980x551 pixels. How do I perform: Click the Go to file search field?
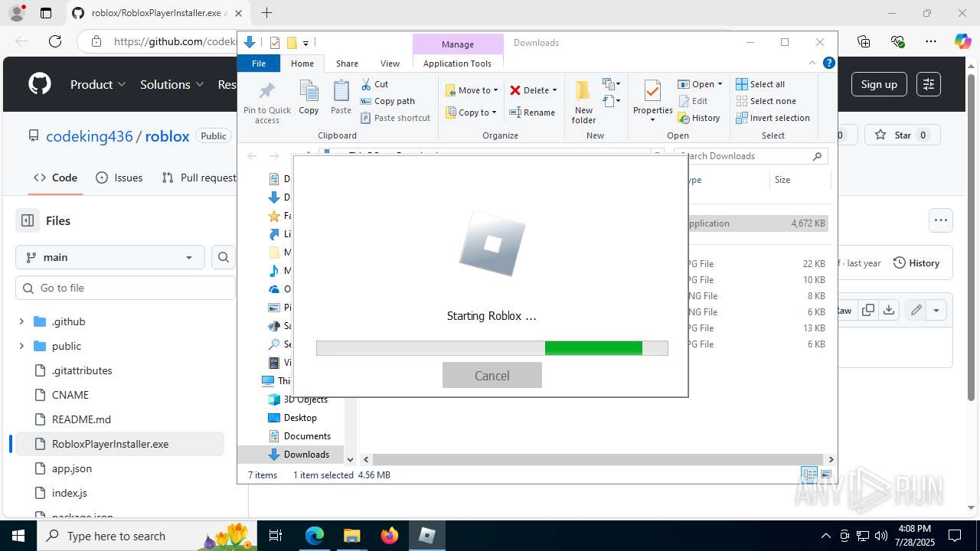(126, 288)
